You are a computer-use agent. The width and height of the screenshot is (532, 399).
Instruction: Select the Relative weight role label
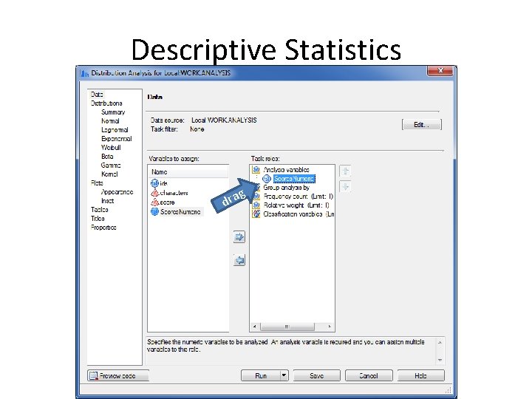[x=296, y=205]
